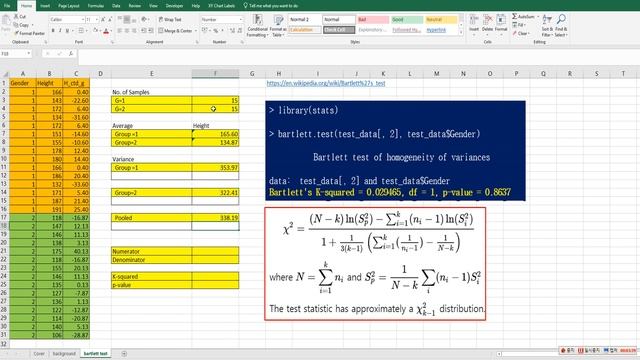Toggle Align Right
The width and height of the screenshot is (640, 360).
(134, 31)
